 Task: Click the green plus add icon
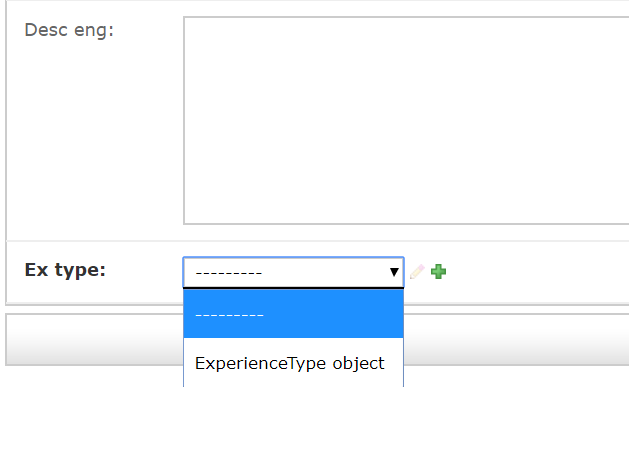point(438,272)
